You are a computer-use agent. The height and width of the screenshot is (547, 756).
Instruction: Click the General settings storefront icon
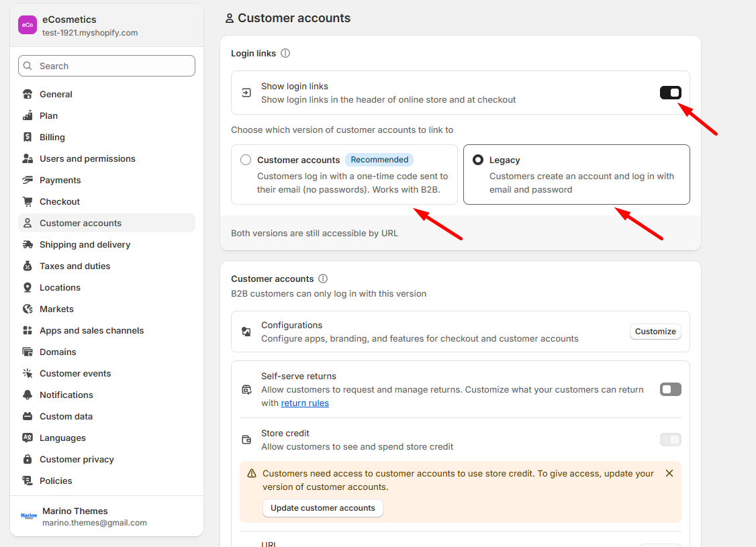click(28, 95)
